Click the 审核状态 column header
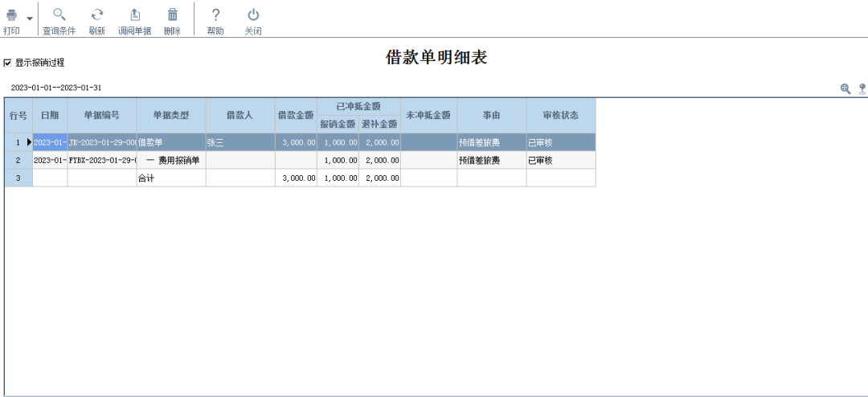This screenshot has height=397, width=868. pos(560,115)
